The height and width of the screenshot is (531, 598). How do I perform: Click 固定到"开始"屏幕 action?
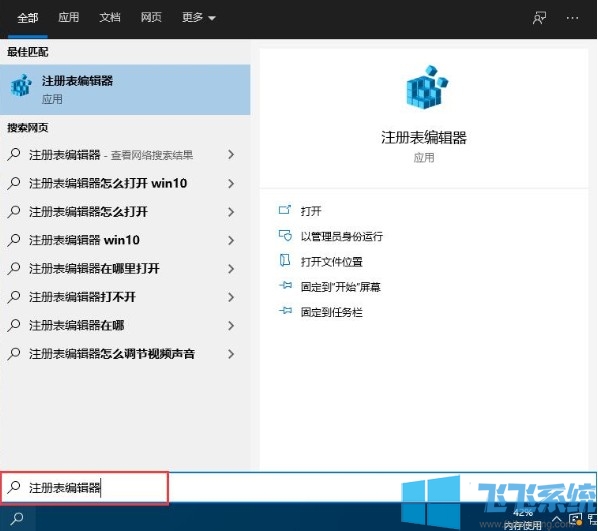click(x=341, y=287)
